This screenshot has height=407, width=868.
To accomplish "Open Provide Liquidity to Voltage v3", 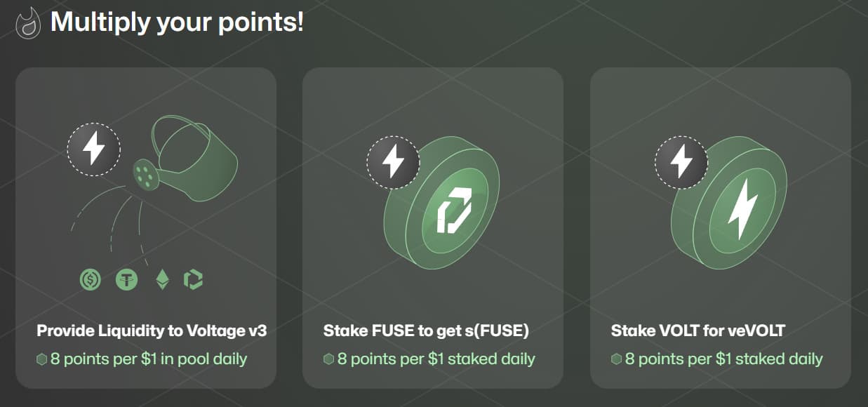I will click(x=152, y=331).
